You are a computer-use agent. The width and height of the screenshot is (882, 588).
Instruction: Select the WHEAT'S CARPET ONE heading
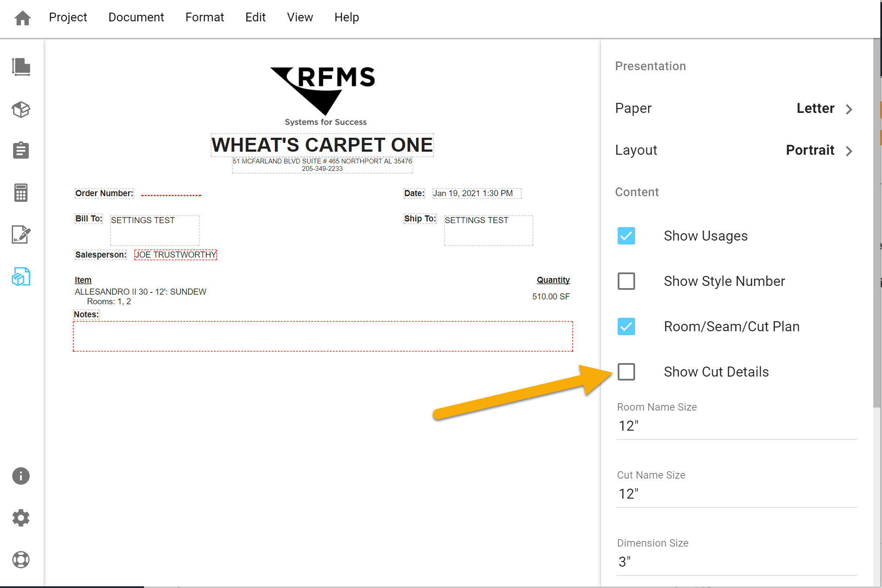point(322,145)
